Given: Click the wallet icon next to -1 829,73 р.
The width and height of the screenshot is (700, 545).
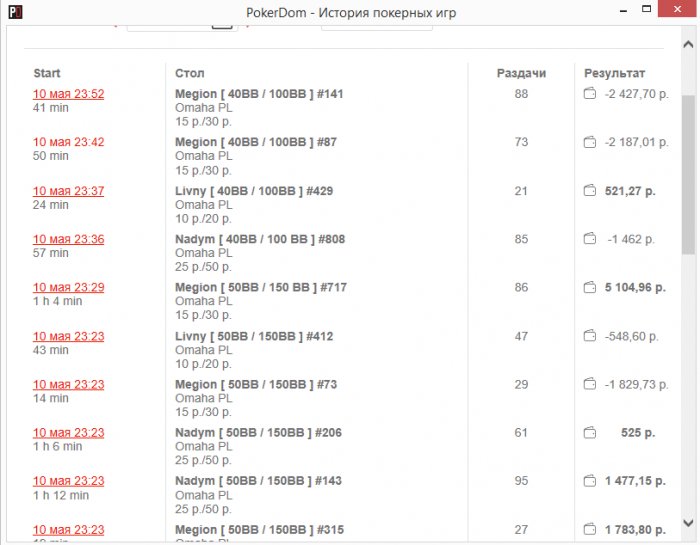Looking at the screenshot, I should click(x=590, y=384).
